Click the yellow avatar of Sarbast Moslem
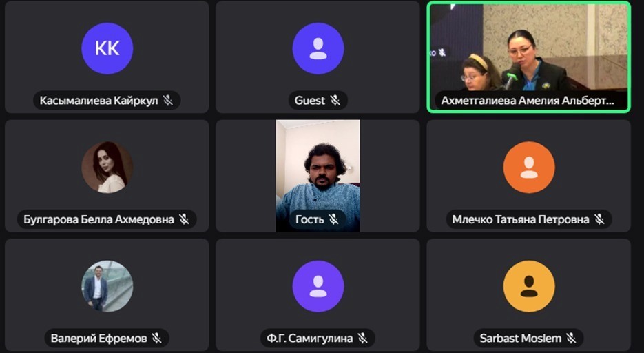The height and width of the screenshot is (353, 644). click(x=529, y=286)
